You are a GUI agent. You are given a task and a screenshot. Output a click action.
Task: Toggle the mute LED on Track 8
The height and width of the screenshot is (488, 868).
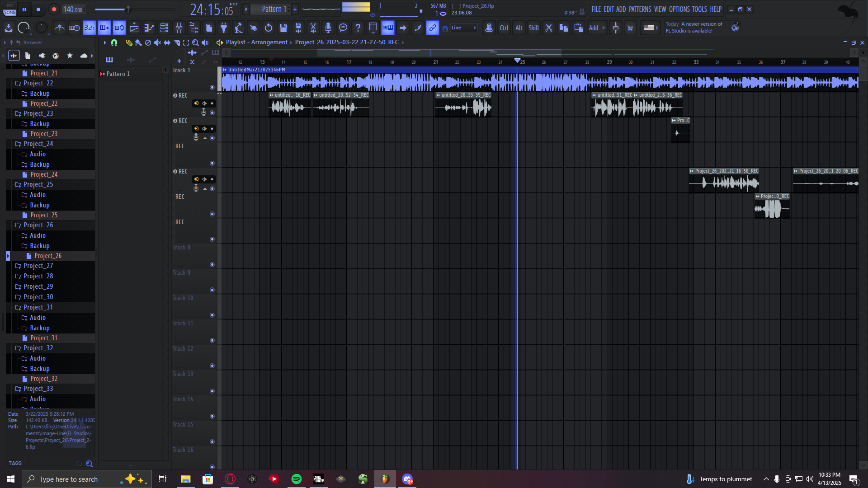pyautogui.click(x=212, y=265)
